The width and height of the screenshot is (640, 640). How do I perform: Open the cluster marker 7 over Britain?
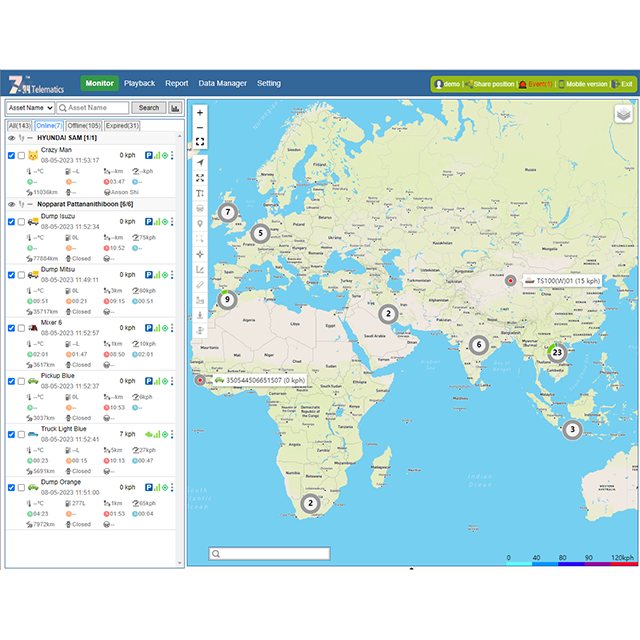[x=228, y=212]
